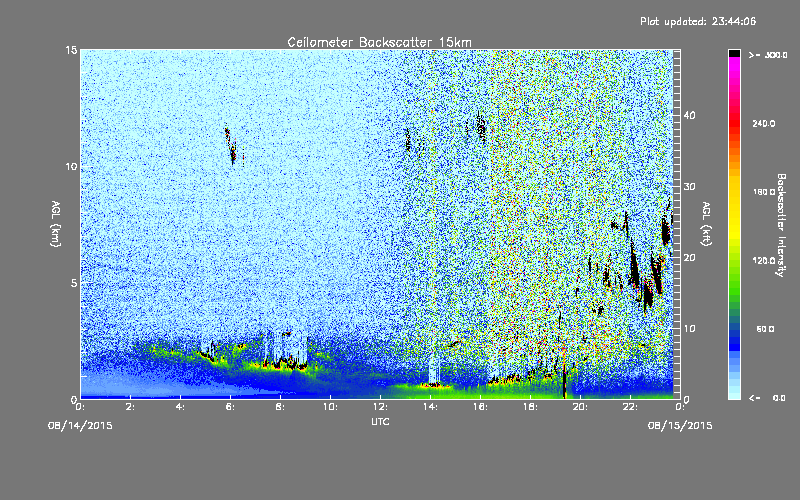Click the 14: hour tick label on time axis

coord(430,407)
